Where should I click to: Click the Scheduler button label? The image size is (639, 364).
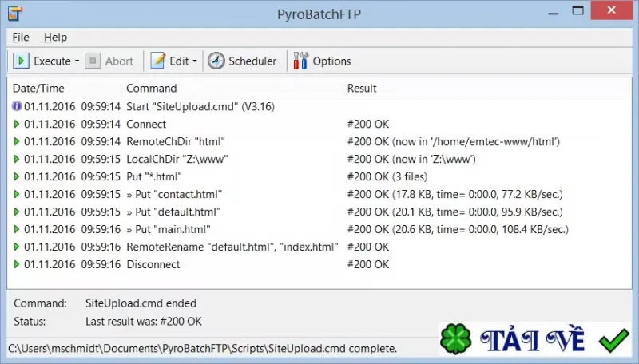click(x=252, y=61)
